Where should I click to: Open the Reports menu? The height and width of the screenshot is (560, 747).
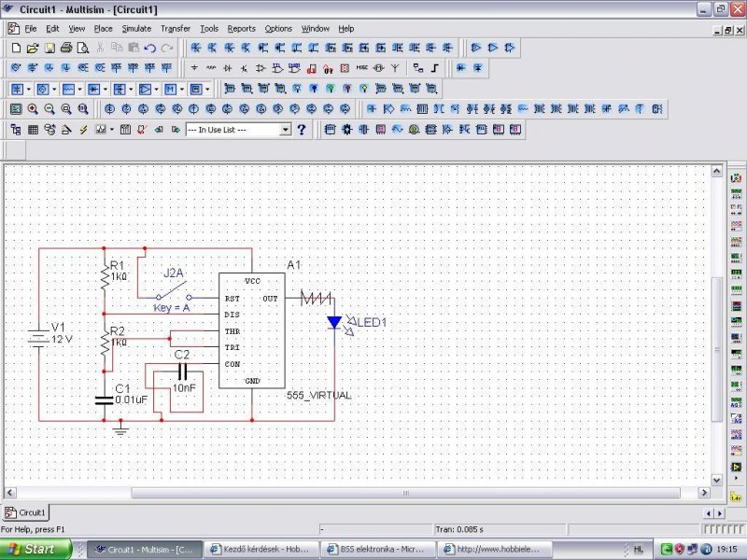pyautogui.click(x=241, y=29)
